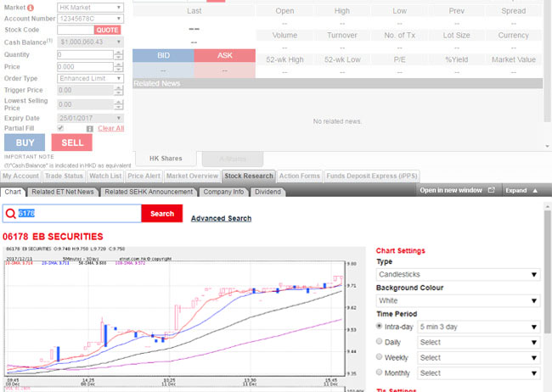
Task: Click the SELL button
Action: (72, 143)
